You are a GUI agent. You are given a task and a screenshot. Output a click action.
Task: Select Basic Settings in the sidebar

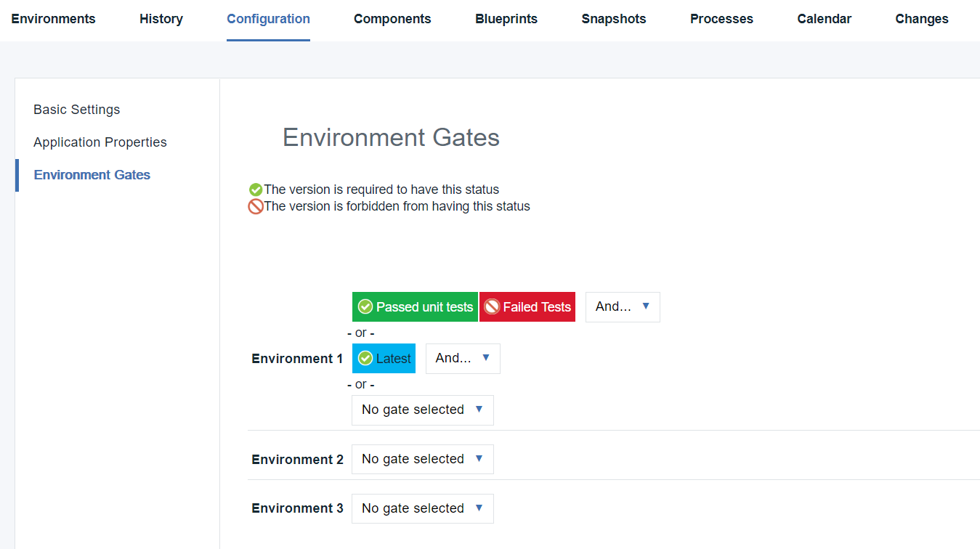(x=76, y=109)
